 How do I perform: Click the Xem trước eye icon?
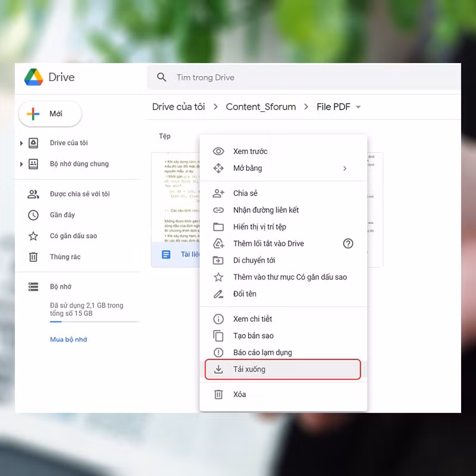[218, 151]
